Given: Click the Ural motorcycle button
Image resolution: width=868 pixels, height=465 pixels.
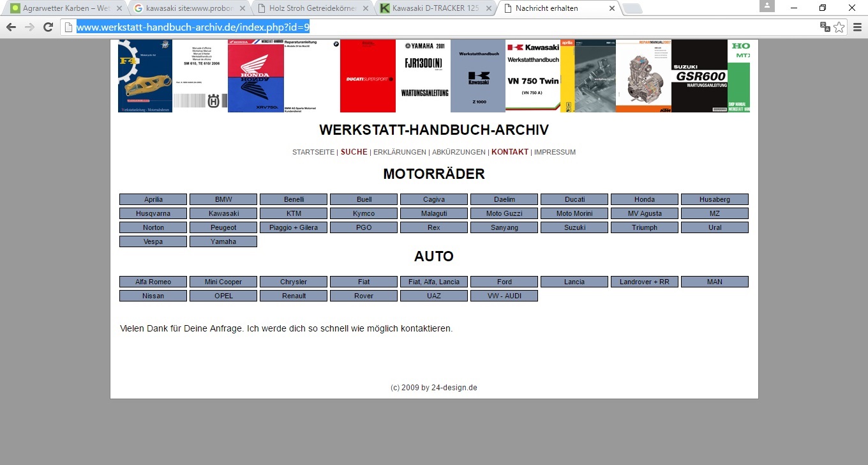Looking at the screenshot, I should tap(715, 227).
